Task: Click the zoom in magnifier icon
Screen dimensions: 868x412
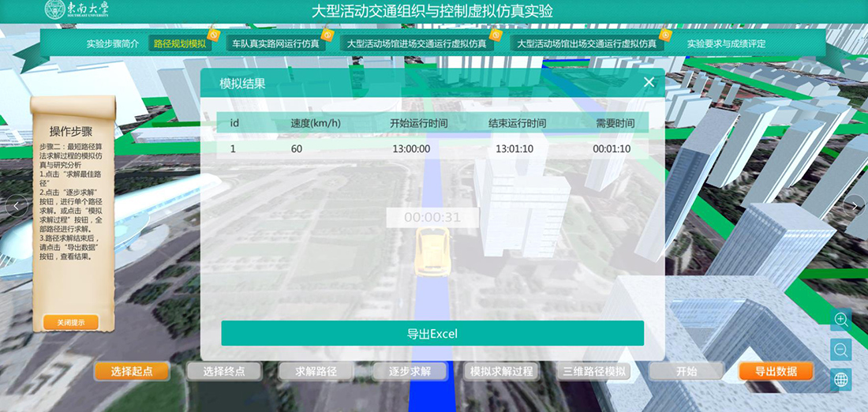Action: [x=841, y=320]
